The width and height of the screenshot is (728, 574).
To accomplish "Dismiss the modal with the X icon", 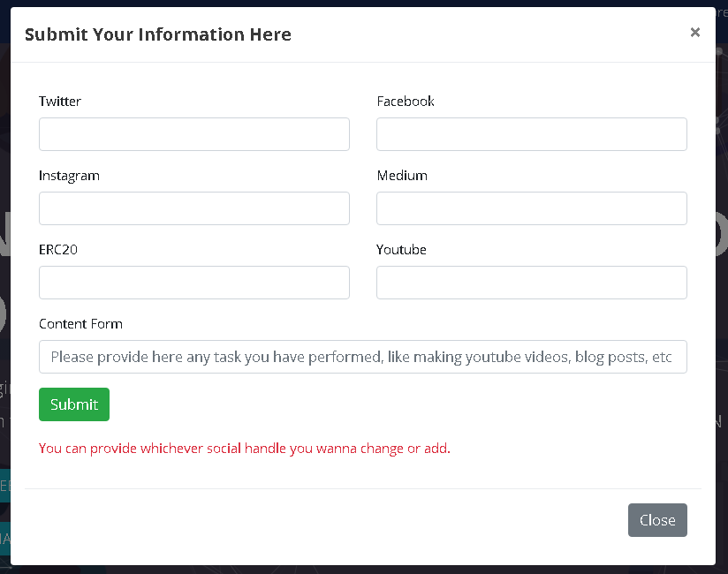I will [x=694, y=33].
